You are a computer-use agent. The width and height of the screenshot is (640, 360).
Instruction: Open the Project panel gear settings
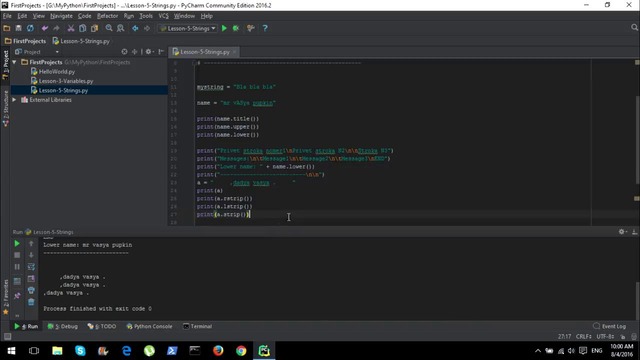tap(149, 52)
